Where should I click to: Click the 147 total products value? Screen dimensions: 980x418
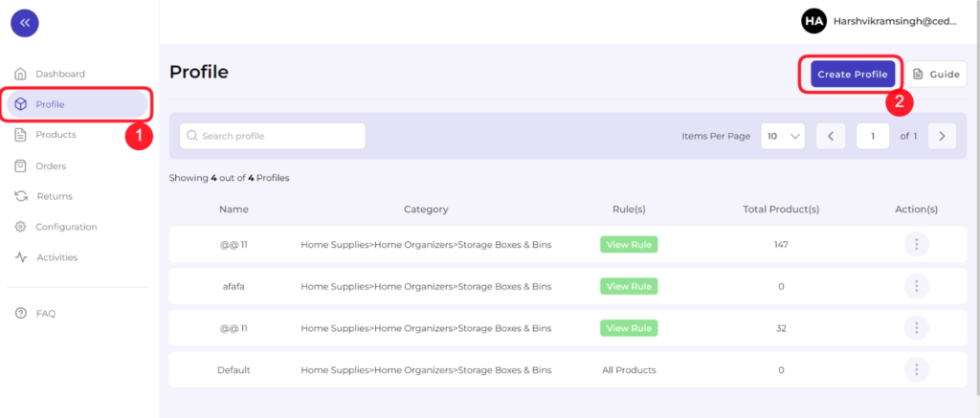click(x=781, y=244)
